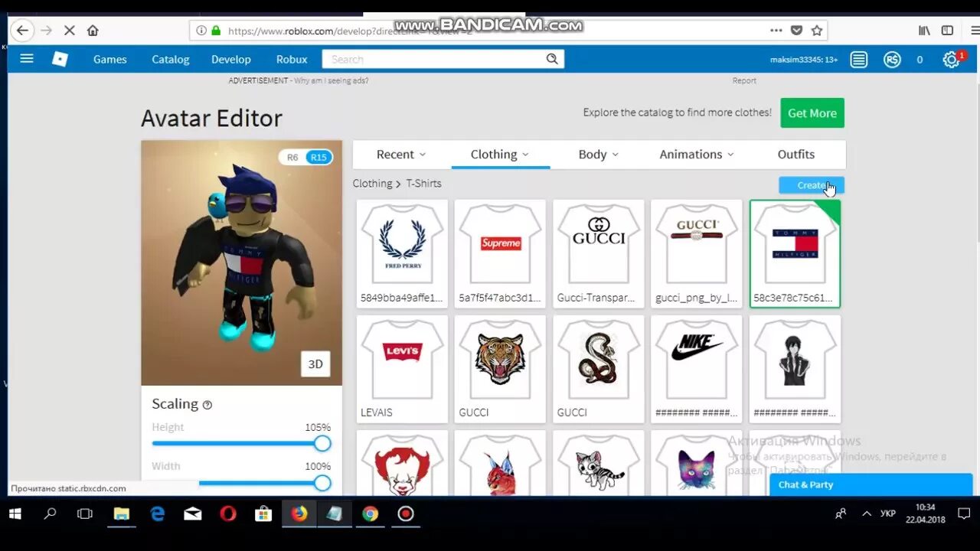Expand the Animations dropdown tab

tap(697, 154)
